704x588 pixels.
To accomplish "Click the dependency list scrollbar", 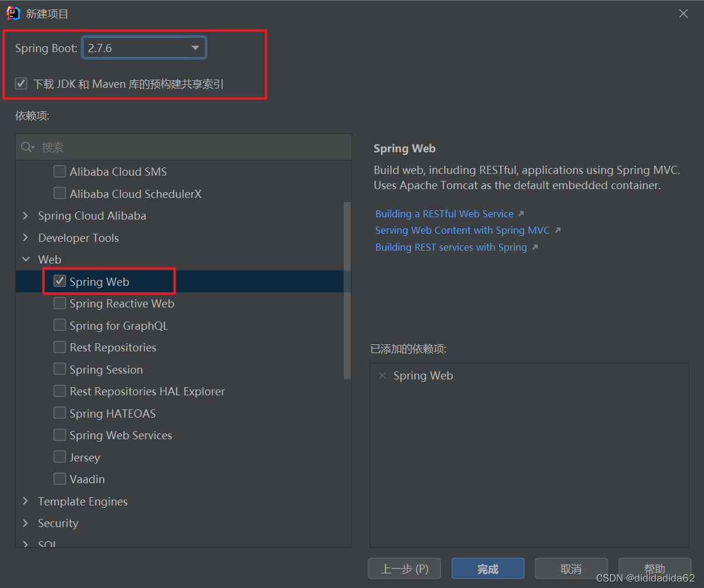I will [x=347, y=290].
